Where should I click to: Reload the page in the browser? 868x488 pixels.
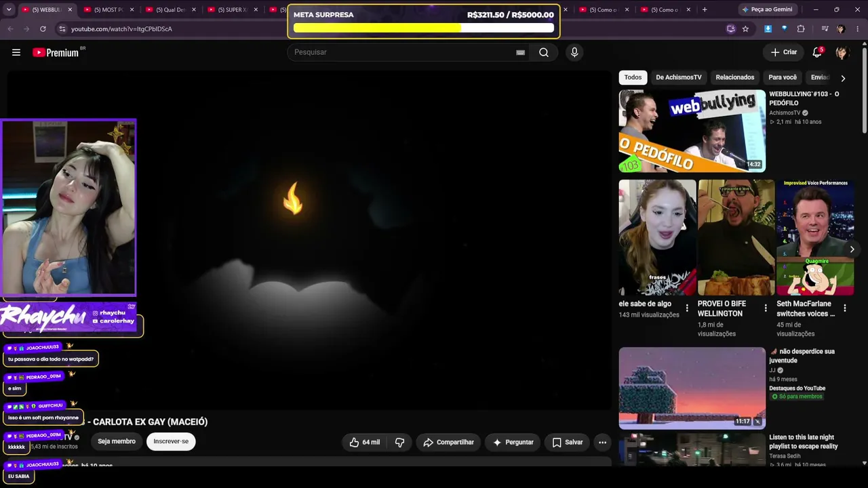(x=43, y=29)
